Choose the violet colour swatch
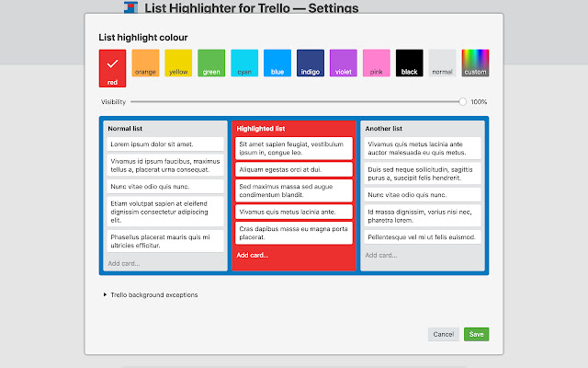Screen dimensions: 588x368 pyautogui.click(x=344, y=63)
